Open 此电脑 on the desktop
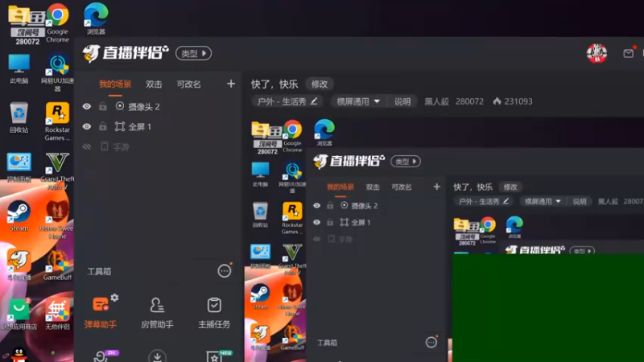Image resolution: width=644 pixels, height=362 pixels. tap(19, 69)
